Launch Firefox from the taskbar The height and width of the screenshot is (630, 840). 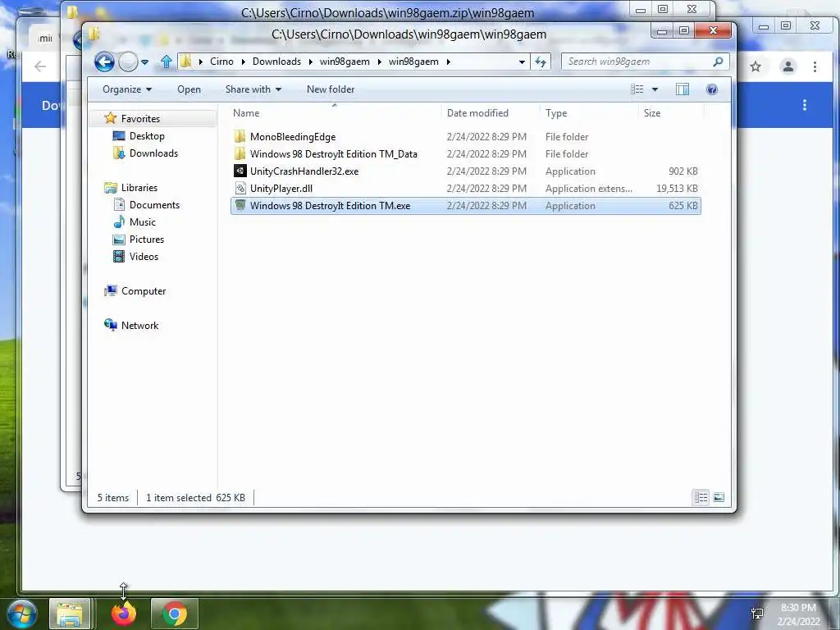pos(123,614)
